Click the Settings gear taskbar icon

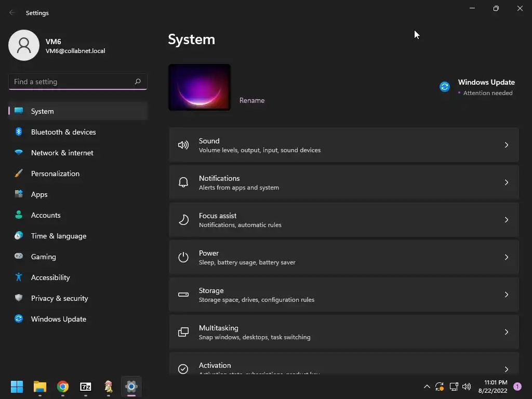point(131,387)
